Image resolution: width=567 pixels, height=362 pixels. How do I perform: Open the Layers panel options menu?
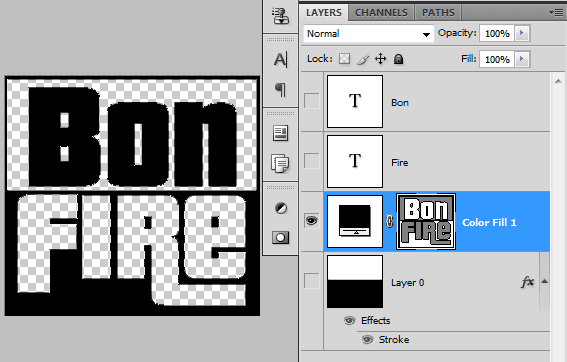[556, 13]
